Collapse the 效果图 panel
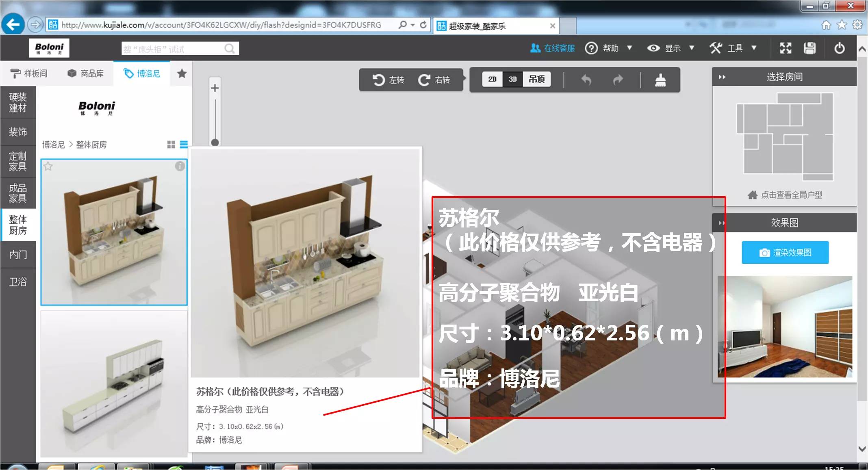868x470 pixels. click(x=722, y=223)
